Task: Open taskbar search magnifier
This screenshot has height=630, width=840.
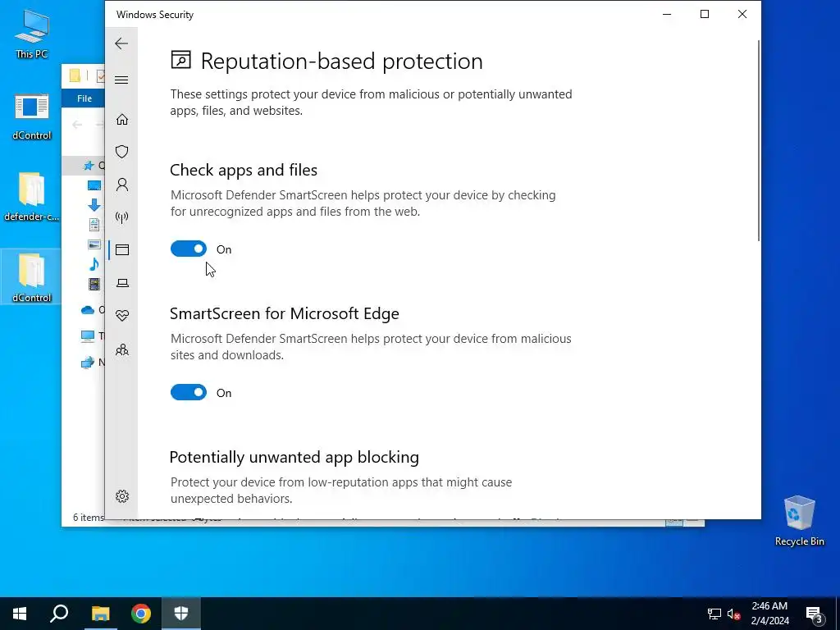Action: [59, 614]
